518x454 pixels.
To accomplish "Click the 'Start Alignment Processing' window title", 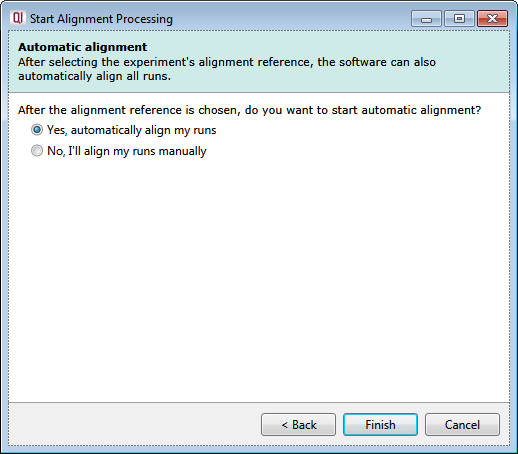I will tap(101, 19).
